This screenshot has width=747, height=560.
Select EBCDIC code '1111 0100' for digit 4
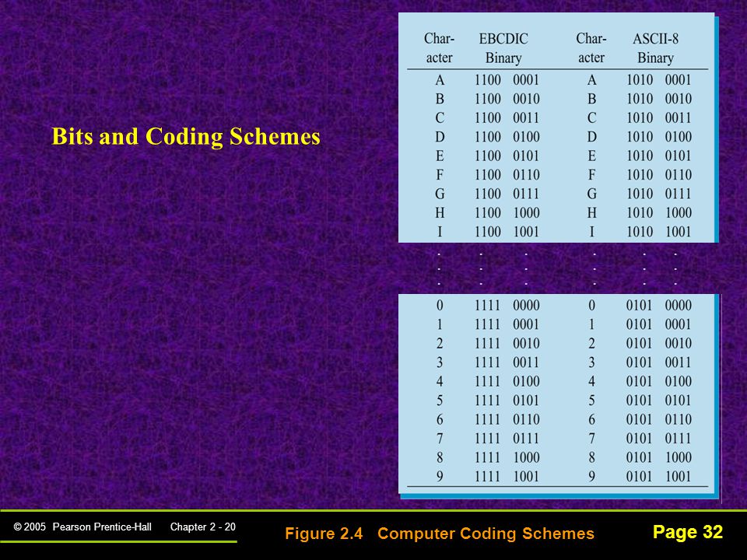point(507,381)
